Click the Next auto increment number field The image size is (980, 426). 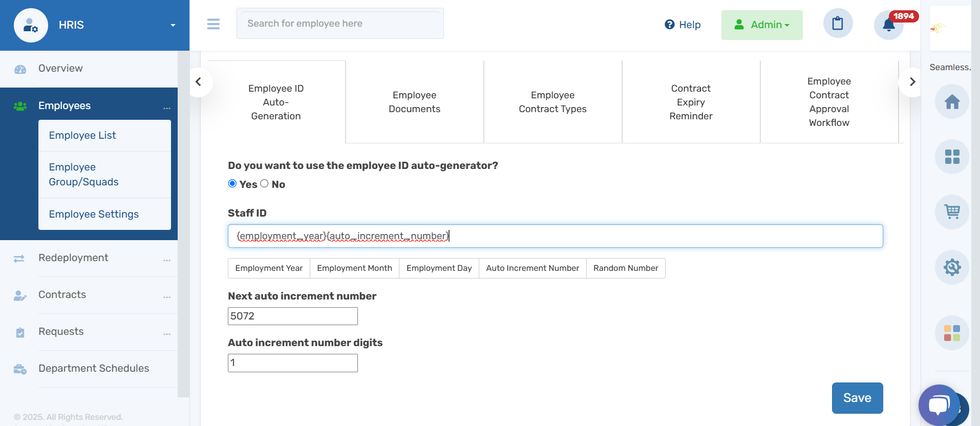pyautogui.click(x=292, y=316)
